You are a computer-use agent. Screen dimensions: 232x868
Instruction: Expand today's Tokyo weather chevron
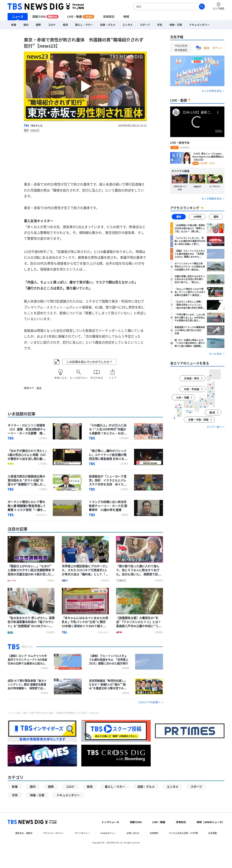tap(221, 48)
